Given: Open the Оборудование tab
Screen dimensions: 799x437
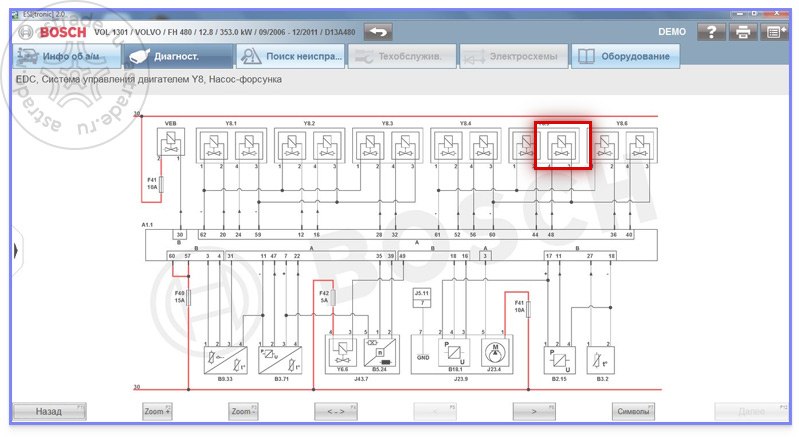Looking at the screenshot, I should 625,56.
